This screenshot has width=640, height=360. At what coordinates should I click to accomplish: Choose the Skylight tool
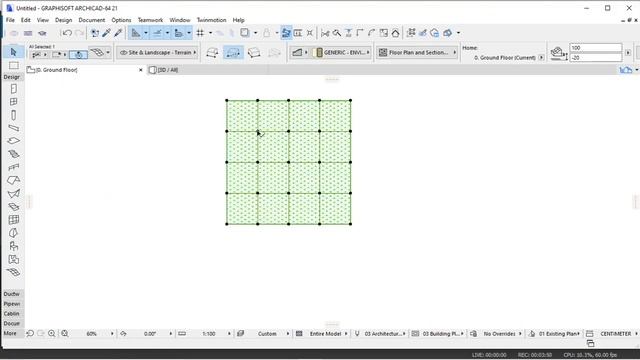click(x=13, y=207)
